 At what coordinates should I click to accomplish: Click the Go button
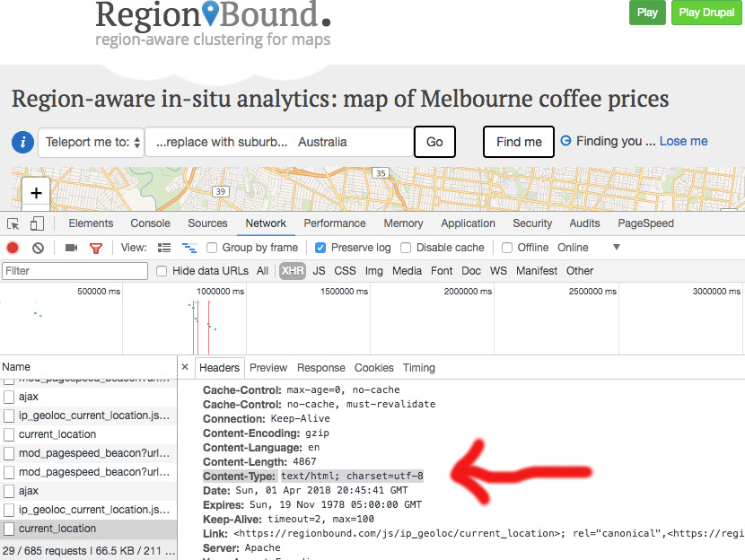(434, 142)
